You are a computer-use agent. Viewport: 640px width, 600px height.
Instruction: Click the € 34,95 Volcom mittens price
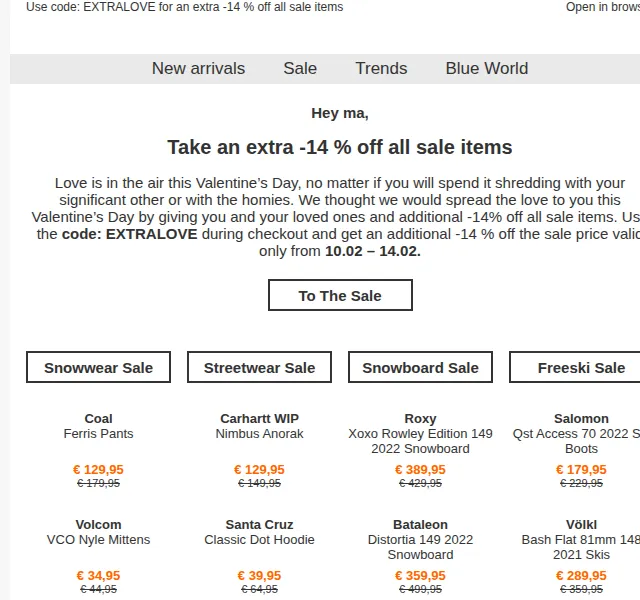[x=98, y=576]
